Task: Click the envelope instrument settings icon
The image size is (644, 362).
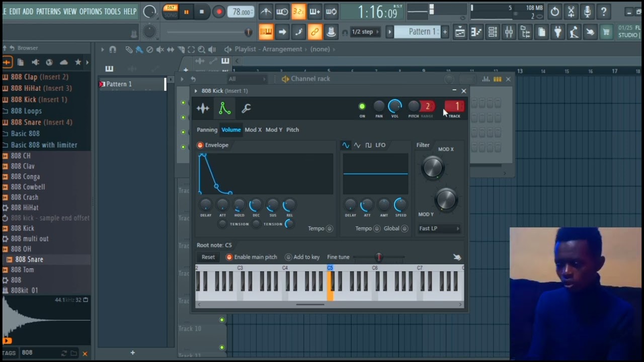Action: pyautogui.click(x=224, y=108)
